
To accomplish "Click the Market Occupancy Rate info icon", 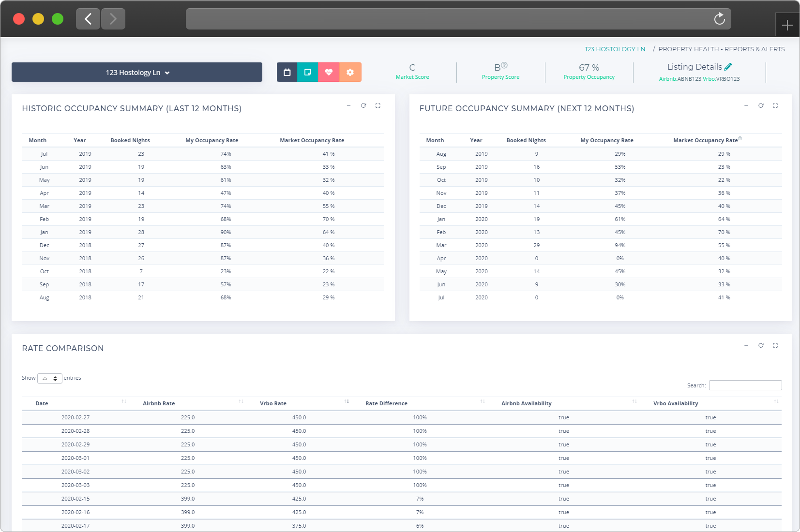I will click(740, 138).
